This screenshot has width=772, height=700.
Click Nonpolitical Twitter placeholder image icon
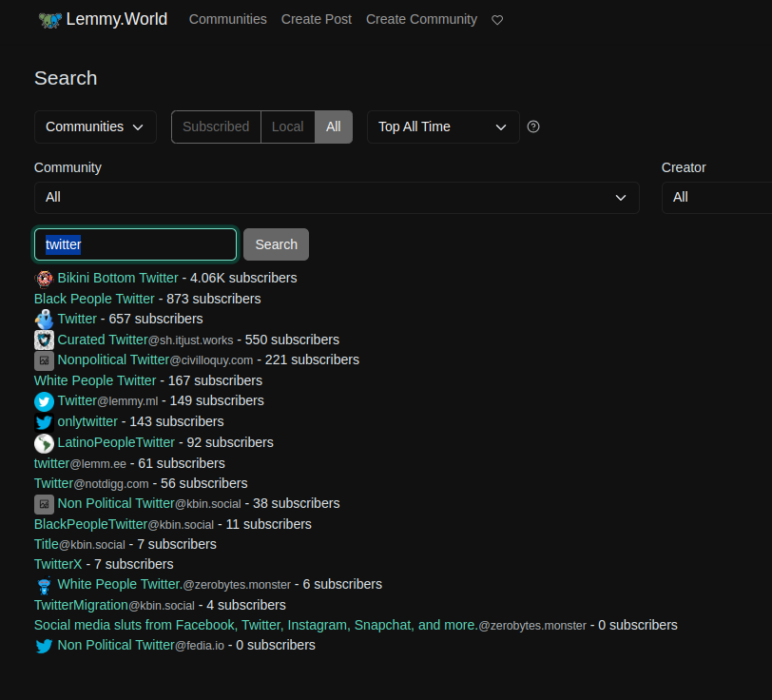click(44, 360)
